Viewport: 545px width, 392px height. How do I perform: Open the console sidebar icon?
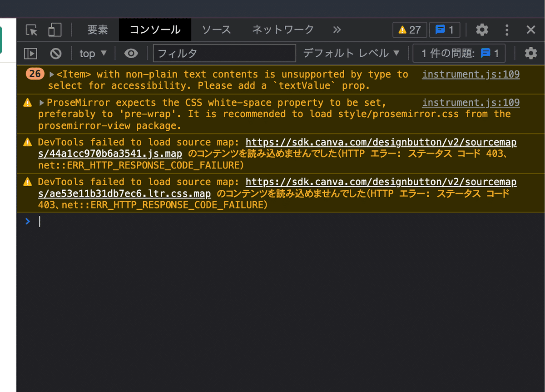(x=30, y=53)
